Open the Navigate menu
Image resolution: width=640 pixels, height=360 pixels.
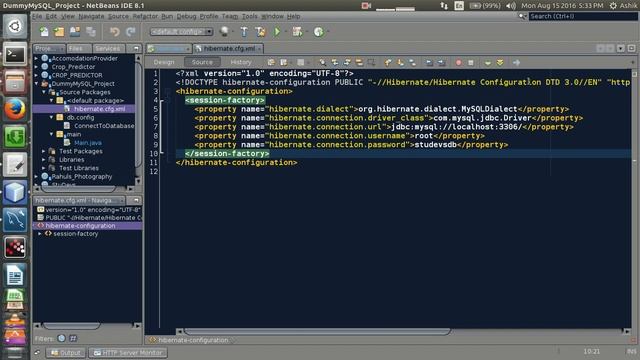click(91, 16)
